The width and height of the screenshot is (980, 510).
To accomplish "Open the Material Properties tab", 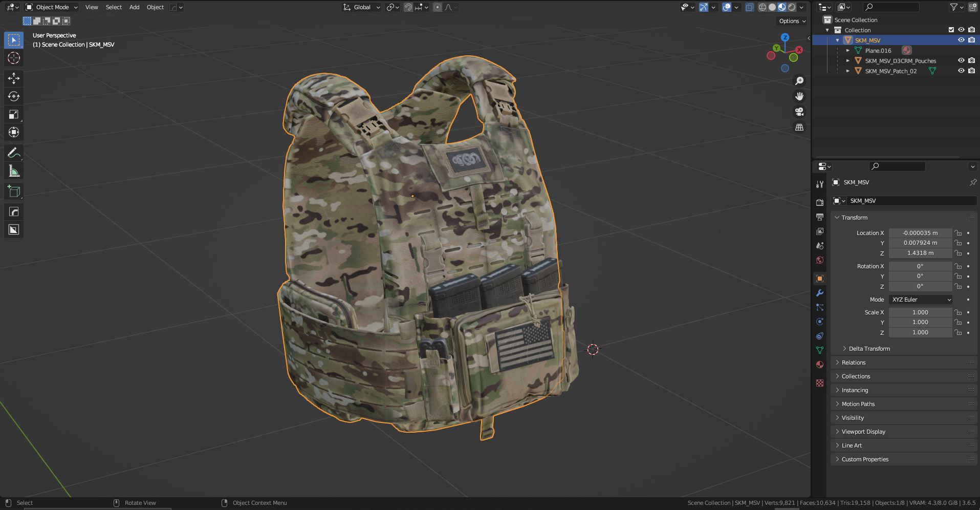I will point(819,365).
